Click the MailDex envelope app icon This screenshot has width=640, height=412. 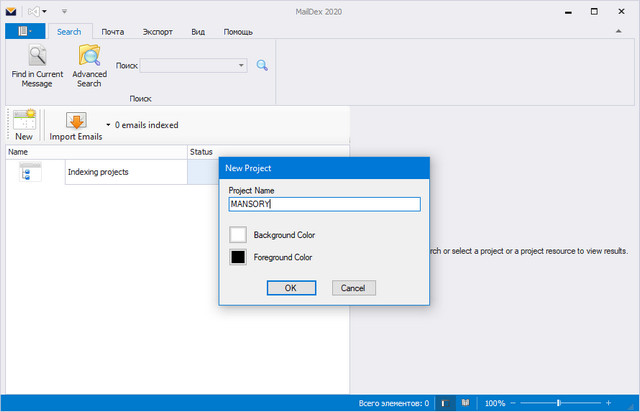click(x=12, y=12)
